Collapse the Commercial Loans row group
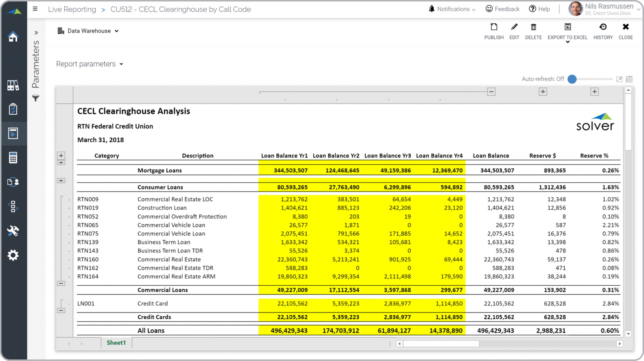Image resolution: width=644 pixels, height=361 pixels. (61, 283)
